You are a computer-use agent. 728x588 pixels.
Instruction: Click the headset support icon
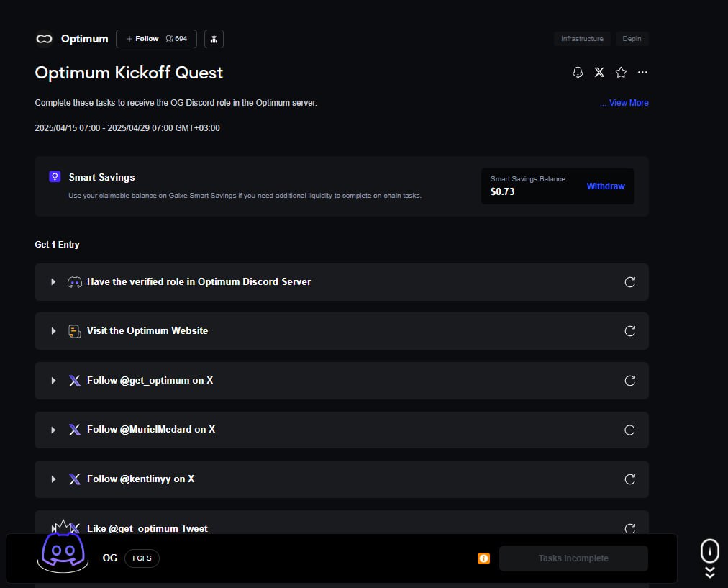(x=577, y=73)
